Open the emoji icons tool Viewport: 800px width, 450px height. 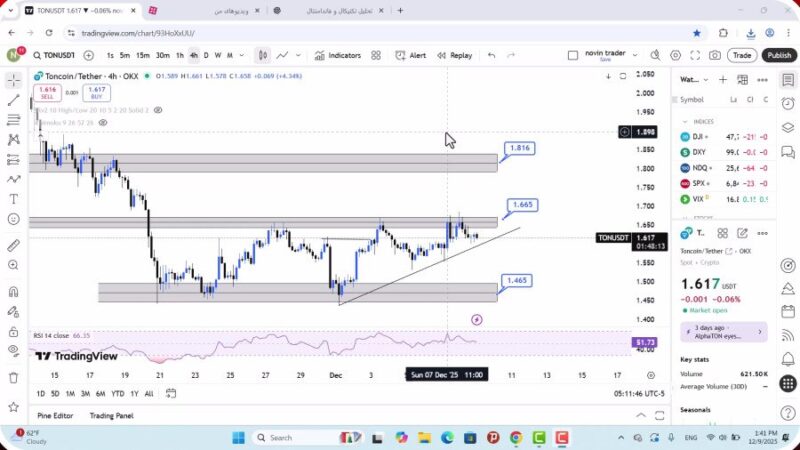13,218
